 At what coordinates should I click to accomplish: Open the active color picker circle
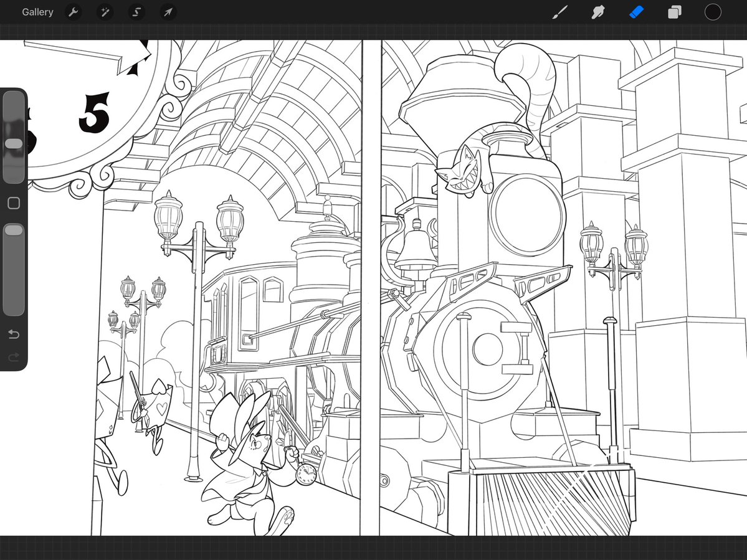[713, 12]
